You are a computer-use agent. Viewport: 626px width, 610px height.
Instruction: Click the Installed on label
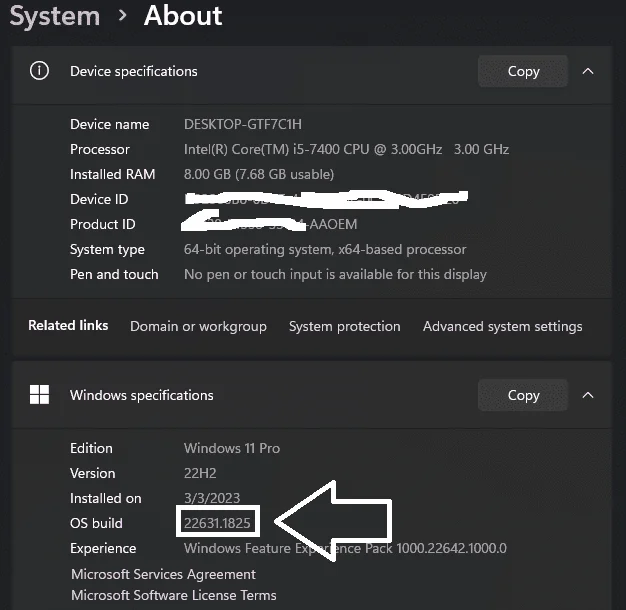point(106,498)
